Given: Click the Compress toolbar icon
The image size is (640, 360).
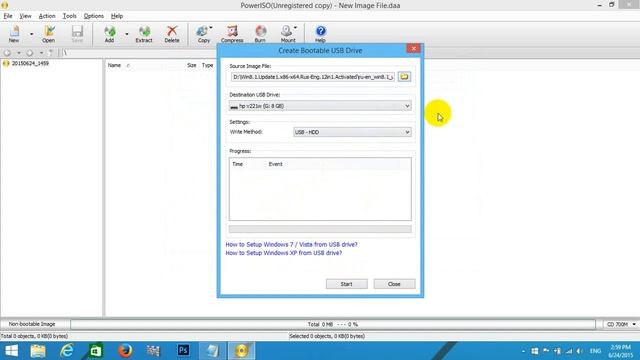Looking at the screenshot, I should [x=232, y=34].
